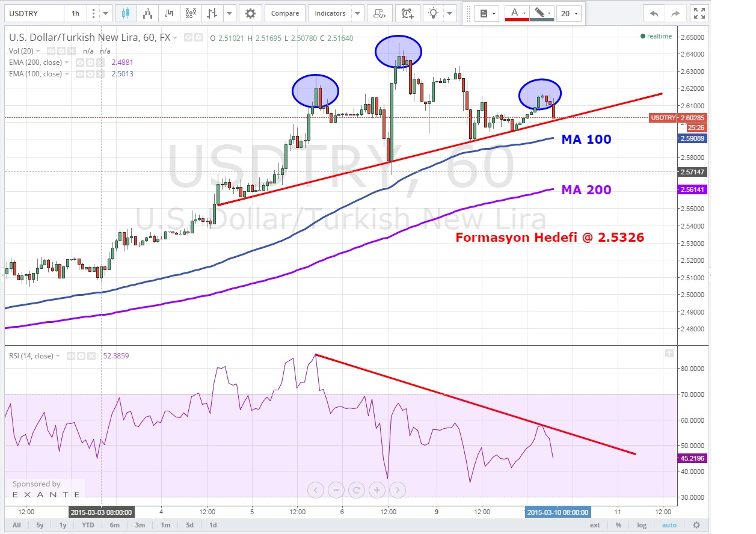Add an alert with the alarm clock icon

click(x=407, y=13)
